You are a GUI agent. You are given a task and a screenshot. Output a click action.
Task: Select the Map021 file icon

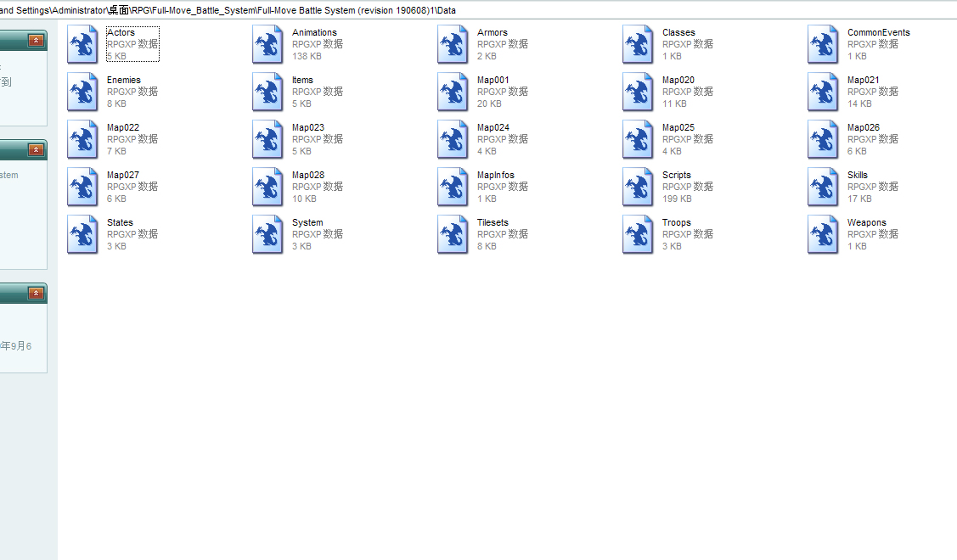823,92
